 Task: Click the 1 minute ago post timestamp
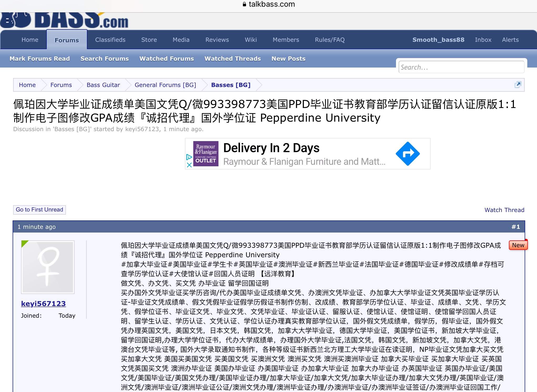click(x=37, y=227)
